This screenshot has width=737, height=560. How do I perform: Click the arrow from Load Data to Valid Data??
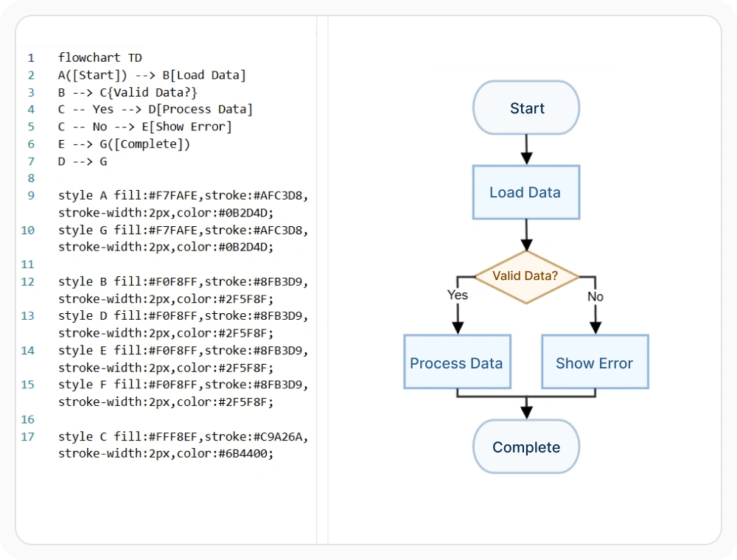(x=526, y=235)
